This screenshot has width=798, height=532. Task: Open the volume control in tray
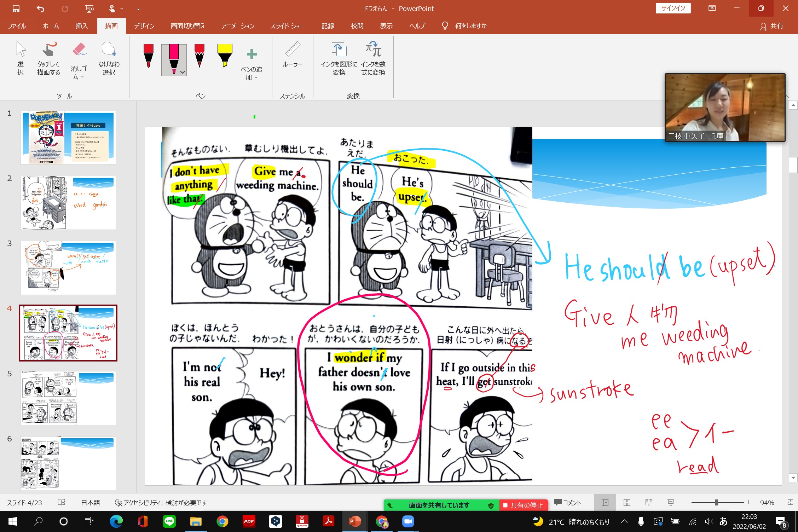[x=708, y=521]
